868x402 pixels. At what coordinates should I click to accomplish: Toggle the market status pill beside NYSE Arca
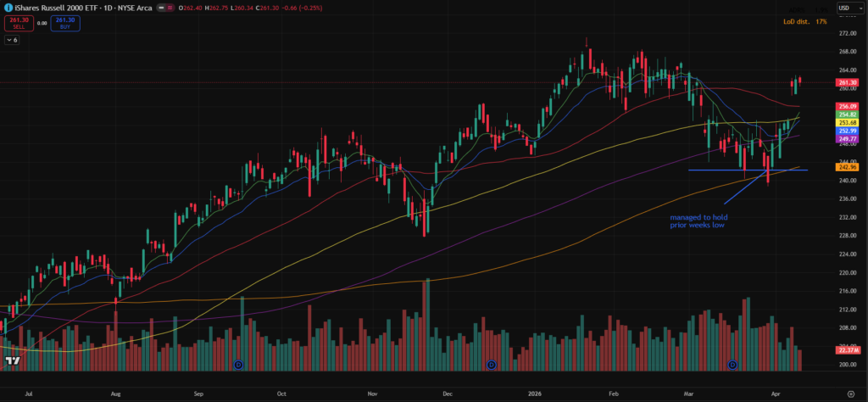tap(164, 8)
